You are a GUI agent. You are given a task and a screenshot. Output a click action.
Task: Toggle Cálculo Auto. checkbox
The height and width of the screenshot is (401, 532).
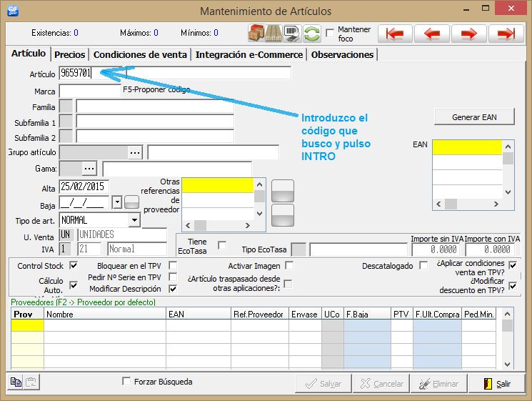point(74,285)
